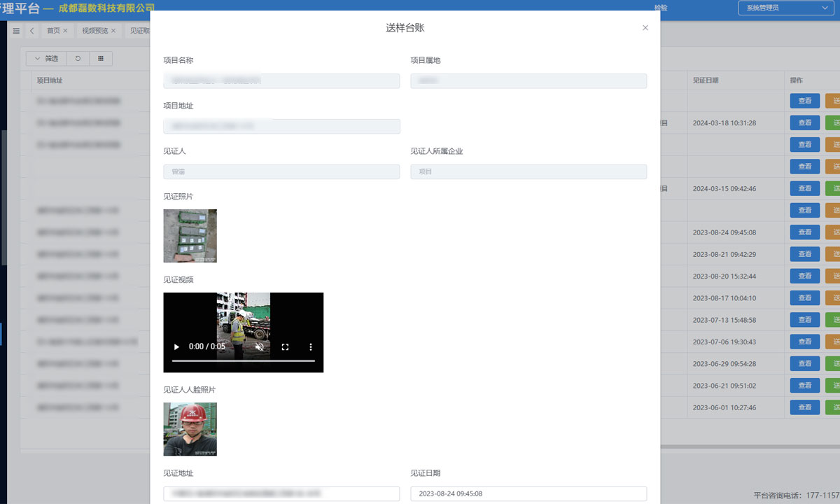Close the 首页 tab

[66, 31]
